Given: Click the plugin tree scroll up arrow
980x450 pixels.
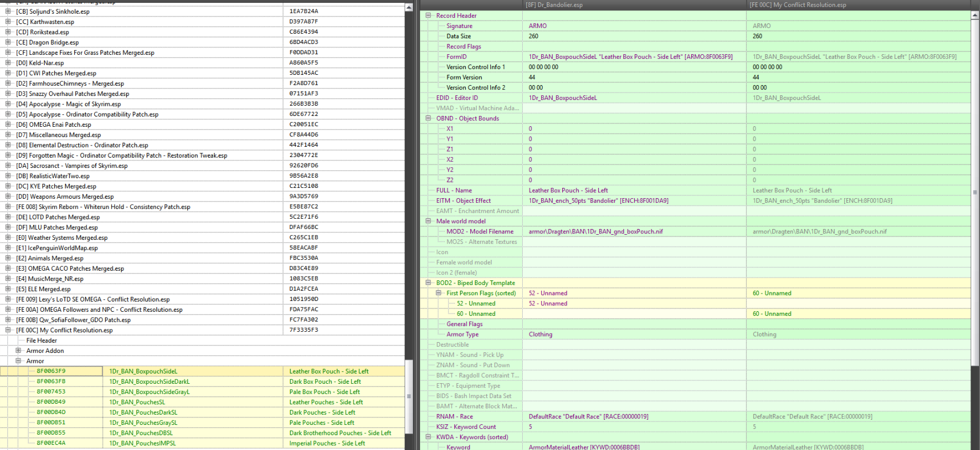Looking at the screenshot, I should tap(409, 7).
